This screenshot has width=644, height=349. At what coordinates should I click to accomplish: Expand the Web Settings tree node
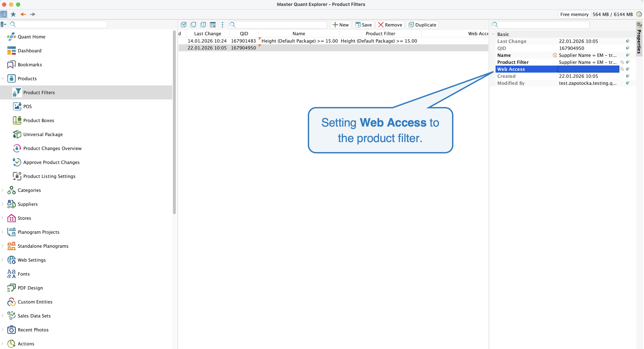[2, 260]
